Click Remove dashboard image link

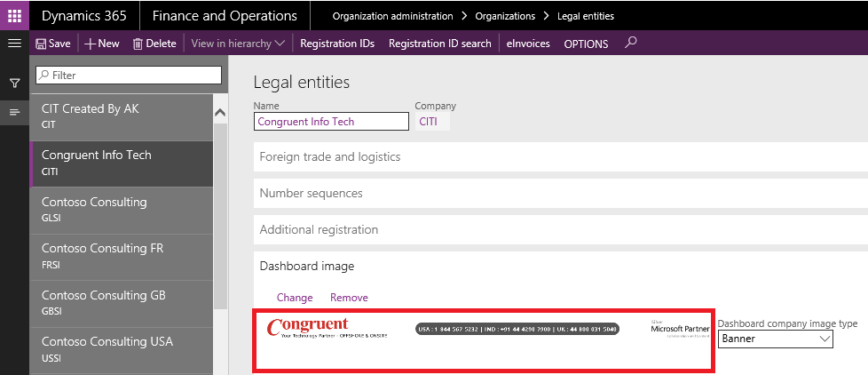tap(349, 298)
